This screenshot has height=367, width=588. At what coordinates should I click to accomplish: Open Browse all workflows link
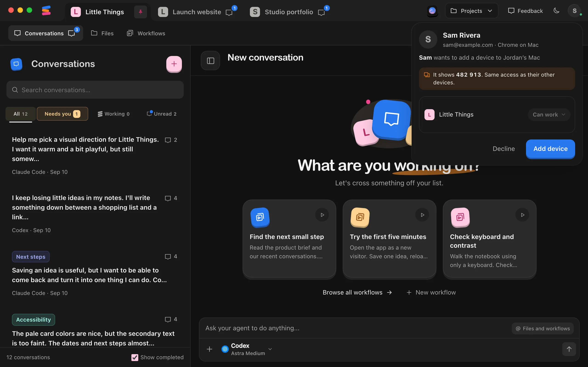tap(357, 292)
